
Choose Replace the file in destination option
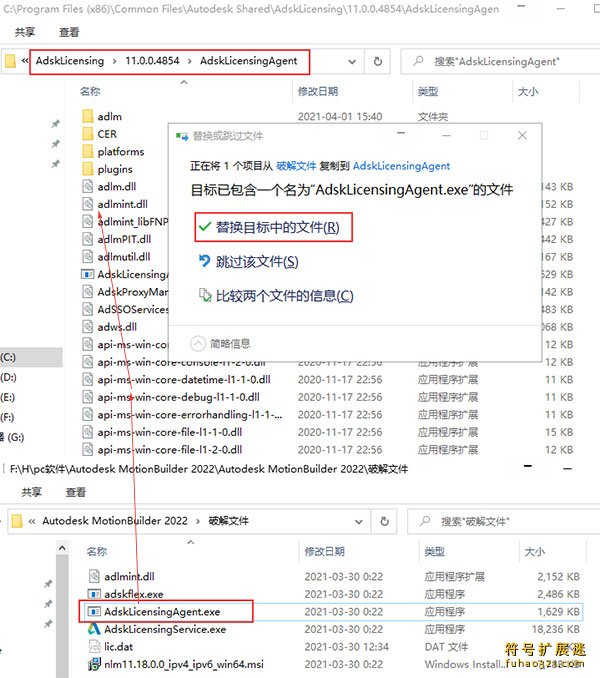(274, 227)
